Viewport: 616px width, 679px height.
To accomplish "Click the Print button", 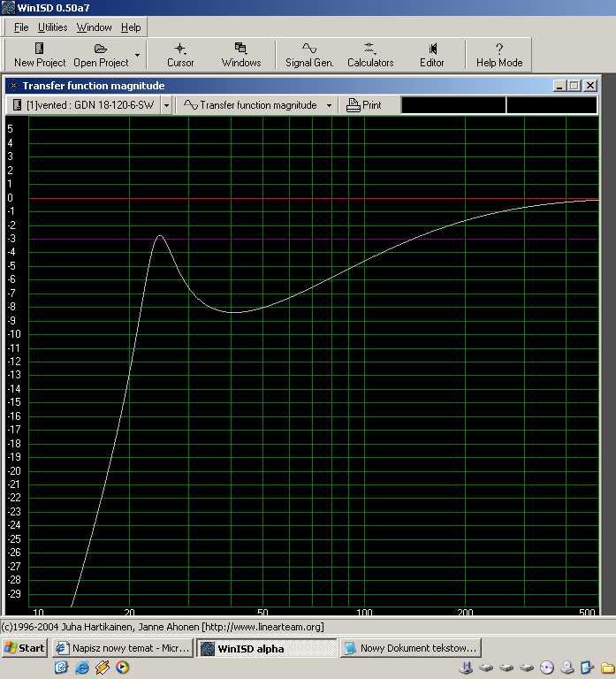I will point(364,105).
